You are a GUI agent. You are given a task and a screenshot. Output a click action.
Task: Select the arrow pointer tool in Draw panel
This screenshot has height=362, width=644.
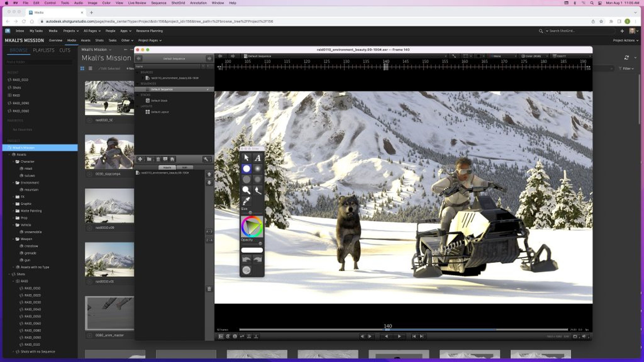tap(246, 158)
